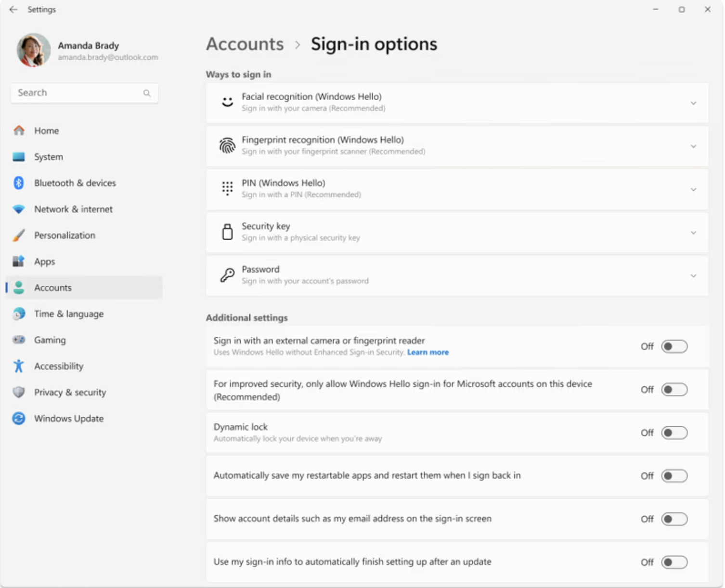
Task: Expand the Facial recognition (Windows Hello) section
Action: [457, 102]
